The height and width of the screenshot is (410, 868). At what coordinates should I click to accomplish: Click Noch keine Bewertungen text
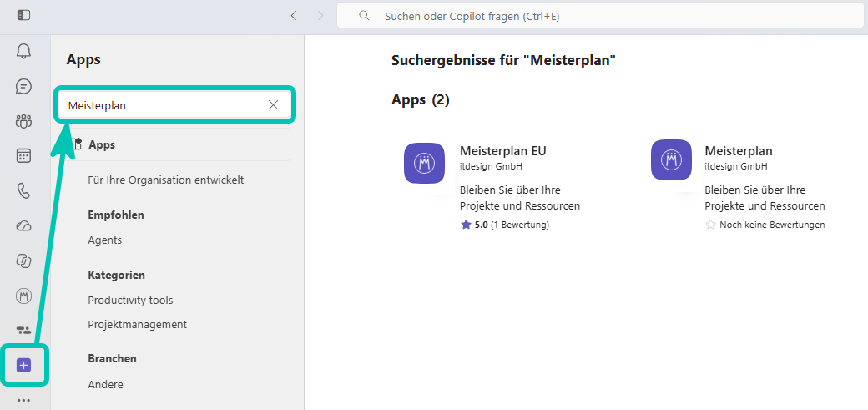tap(772, 225)
